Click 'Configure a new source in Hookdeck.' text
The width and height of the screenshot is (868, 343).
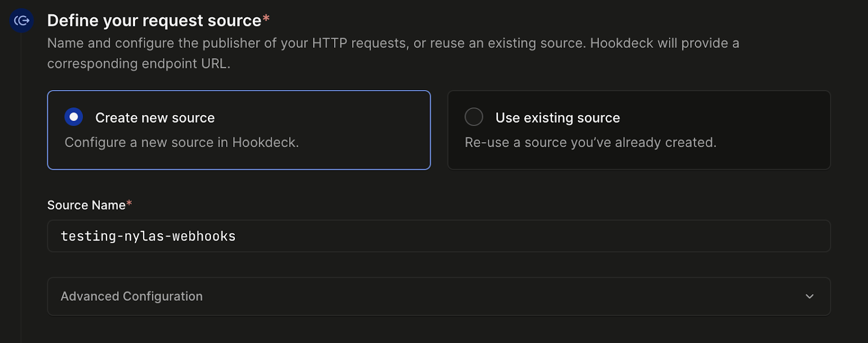[182, 143]
